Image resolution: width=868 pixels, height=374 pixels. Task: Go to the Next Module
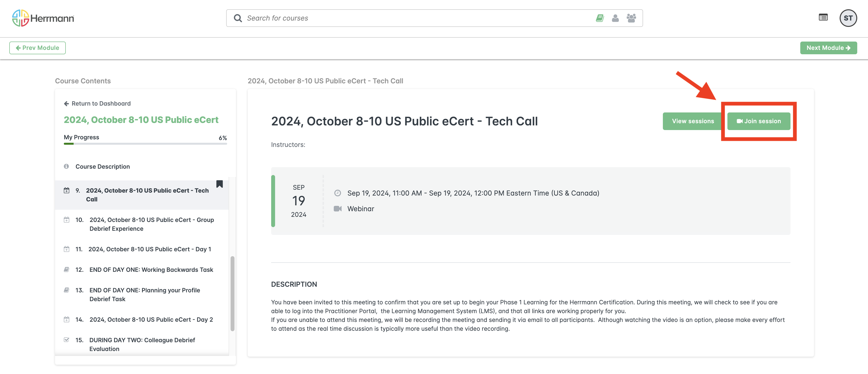[828, 48]
